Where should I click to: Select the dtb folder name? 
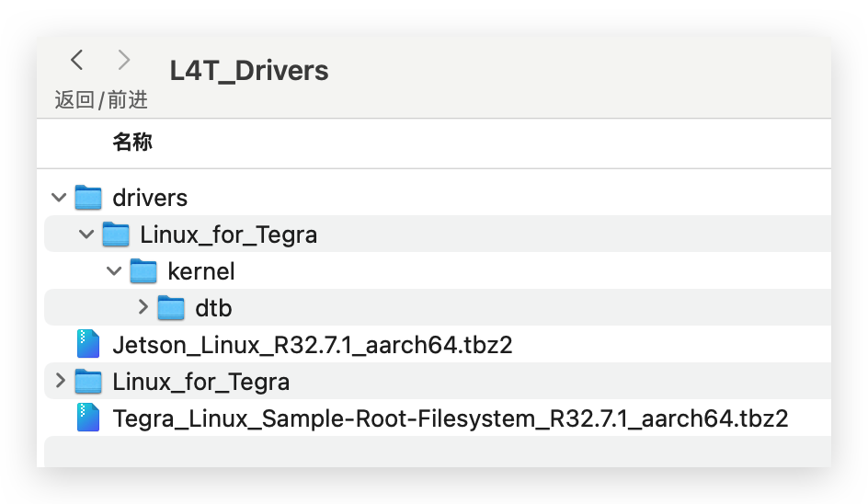(x=213, y=308)
